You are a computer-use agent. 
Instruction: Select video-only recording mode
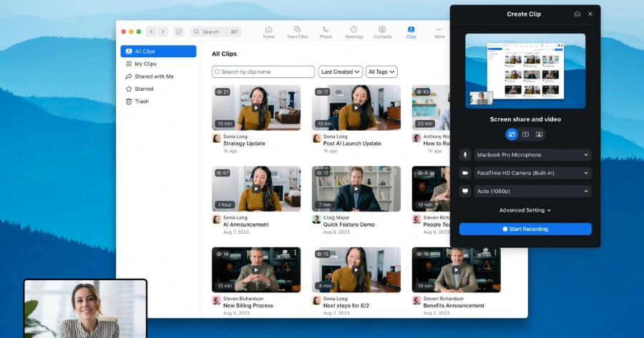point(539,134)
